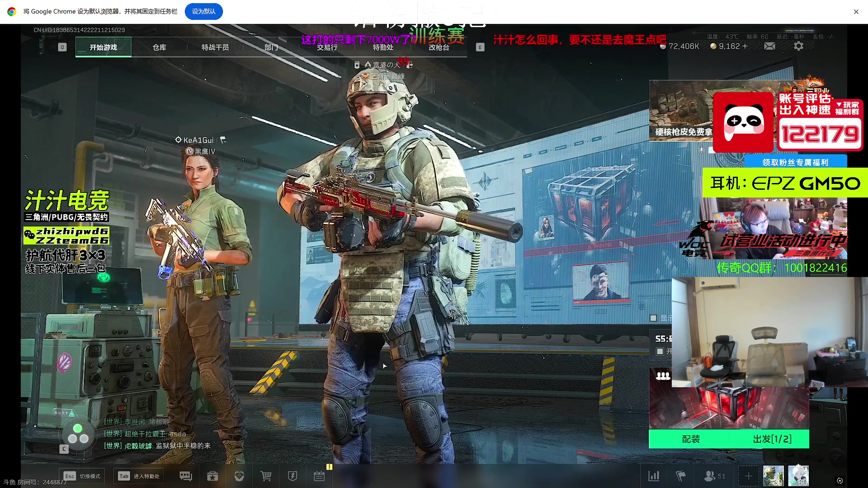
Task: Open the mailbox envelope icon
Action: click(769, 46)
